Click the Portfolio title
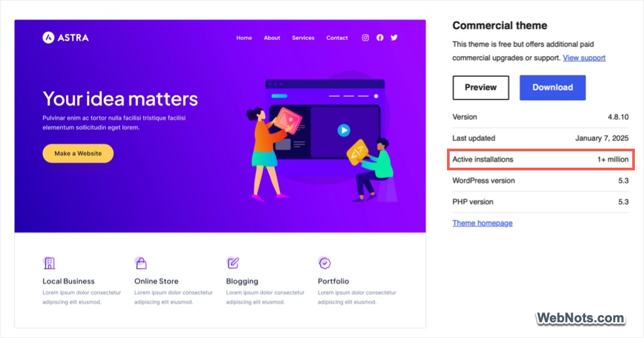 334,281
